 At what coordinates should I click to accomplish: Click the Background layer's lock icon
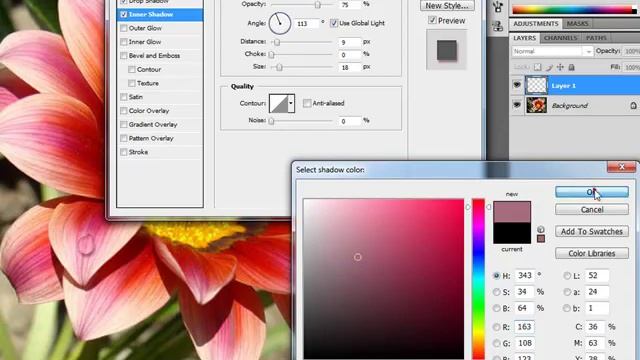(x=633, y=105)
